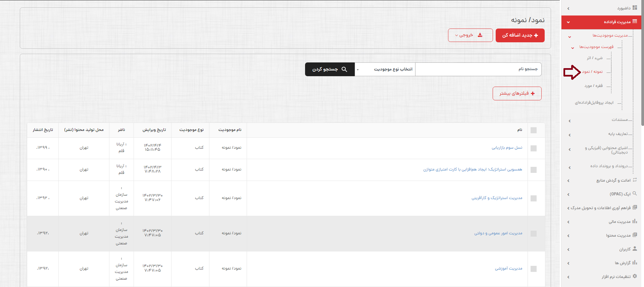
Task: Open the شیء / اثر sidebar item
Action: coord(594,58)
